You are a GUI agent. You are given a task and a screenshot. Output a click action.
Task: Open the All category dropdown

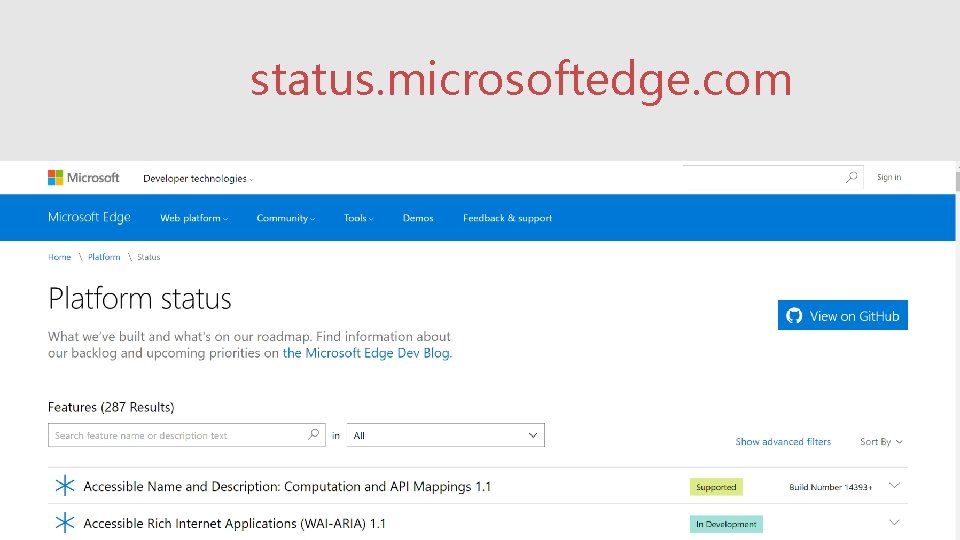coord(445,435)
